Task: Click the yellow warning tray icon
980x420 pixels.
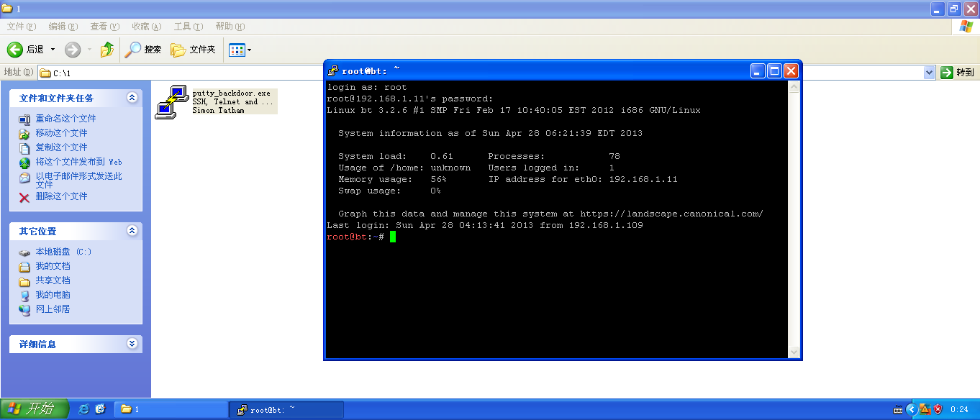Action: (x=925, y=409)
